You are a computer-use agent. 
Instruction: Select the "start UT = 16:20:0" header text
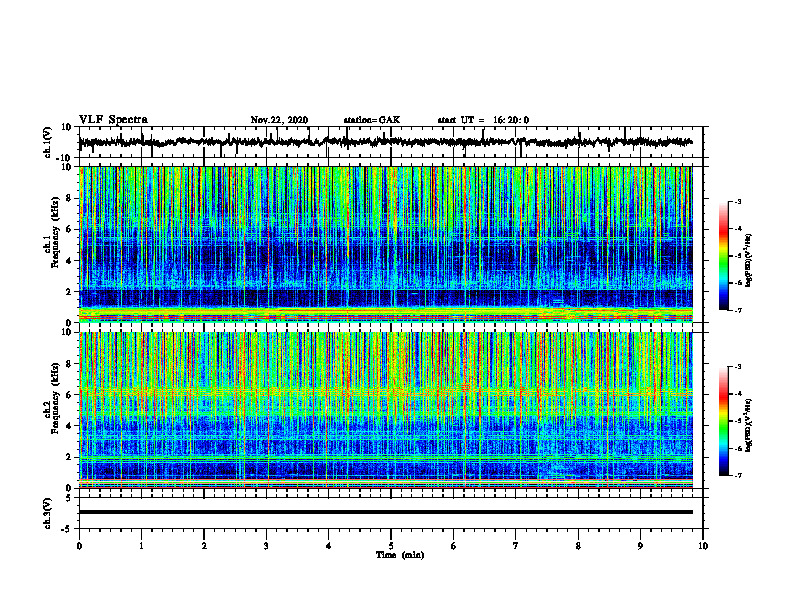point(483,120)
